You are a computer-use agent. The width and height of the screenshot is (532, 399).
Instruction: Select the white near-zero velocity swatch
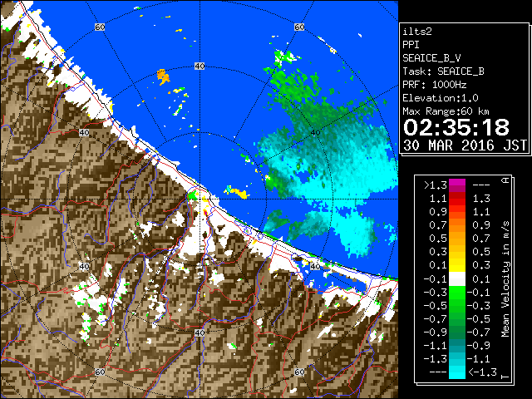pyautogui.click(x=457, y=279)
